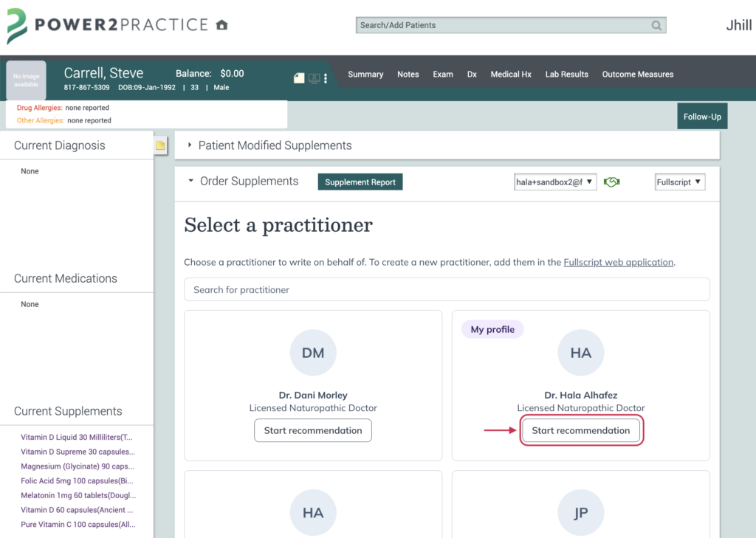Open the yellow sticky note icon
This screenshot has width=756, height=538.
(160, 145)
